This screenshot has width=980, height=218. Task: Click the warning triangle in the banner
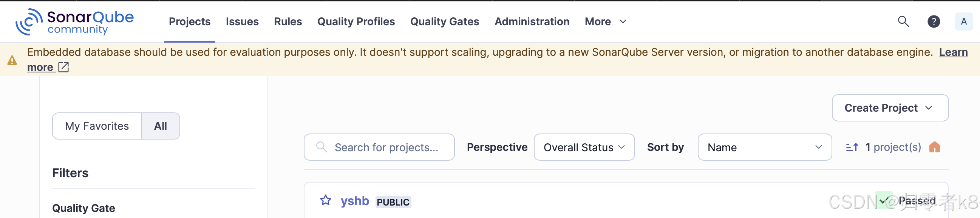(12, 60)
